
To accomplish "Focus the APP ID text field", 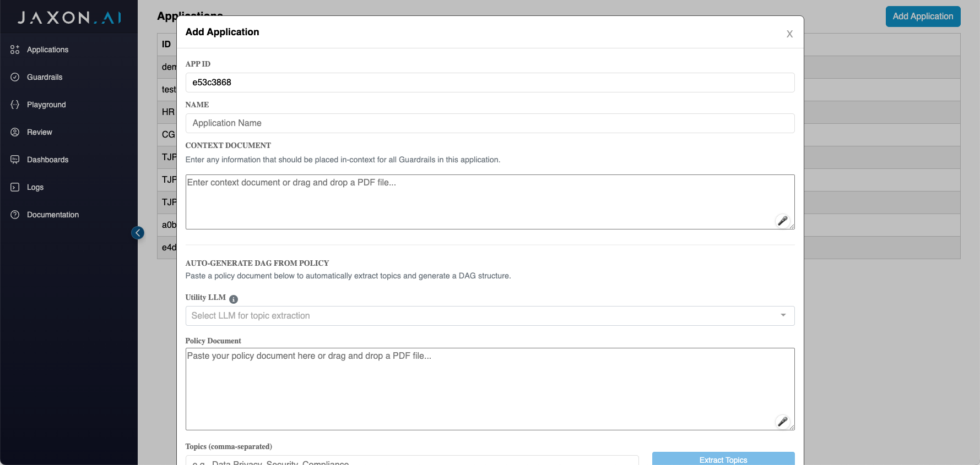I will 490,83.
